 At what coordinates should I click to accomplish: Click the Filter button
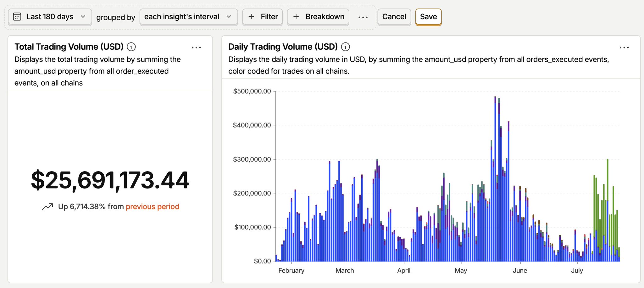pos(263,17)
